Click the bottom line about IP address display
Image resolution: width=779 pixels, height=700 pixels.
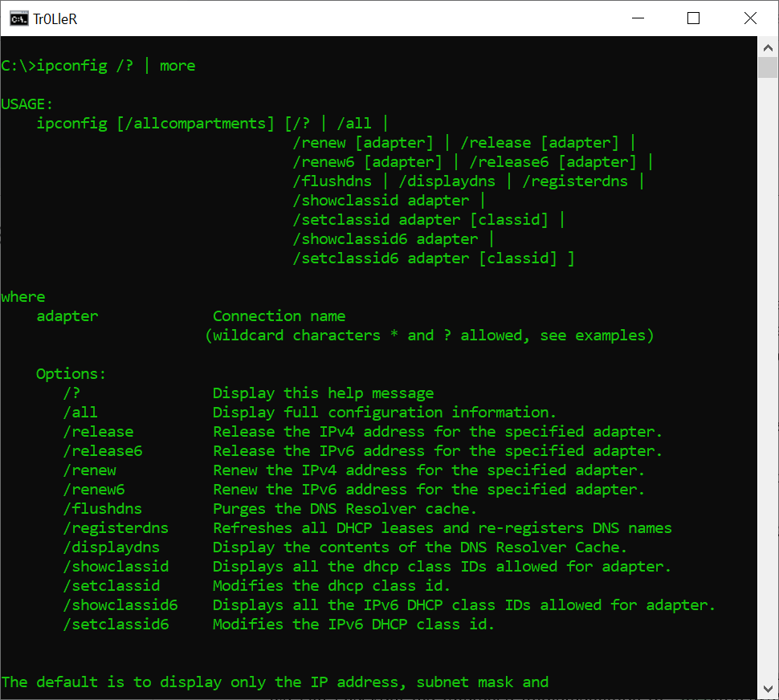[273, 682]
